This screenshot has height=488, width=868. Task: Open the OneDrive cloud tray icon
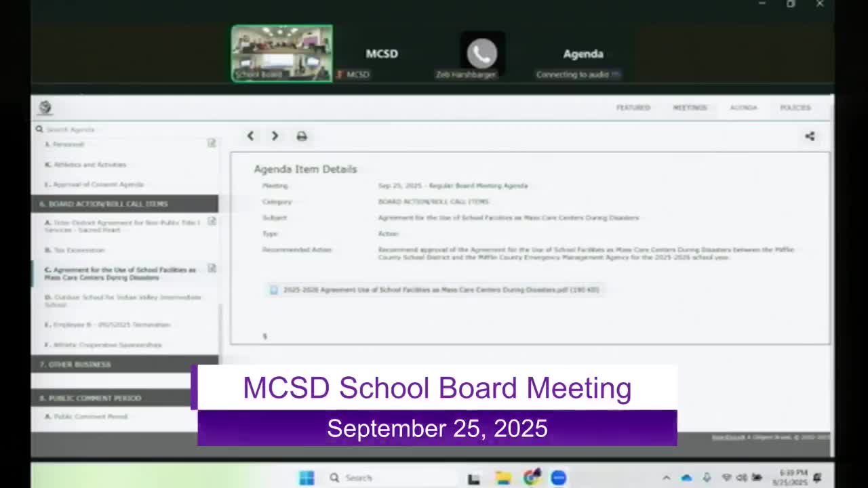[x=686, y=478]
